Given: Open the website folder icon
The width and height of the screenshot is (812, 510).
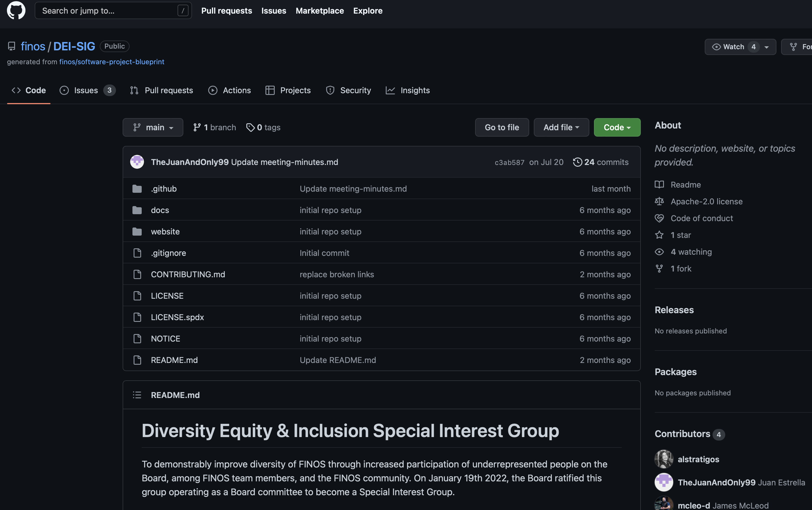Looking at the screenshot, I should (137, 231).
